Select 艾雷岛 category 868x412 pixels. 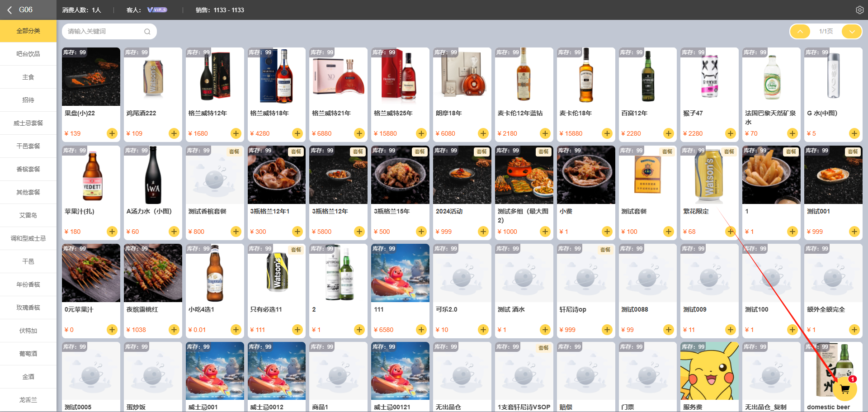[28, 215]
